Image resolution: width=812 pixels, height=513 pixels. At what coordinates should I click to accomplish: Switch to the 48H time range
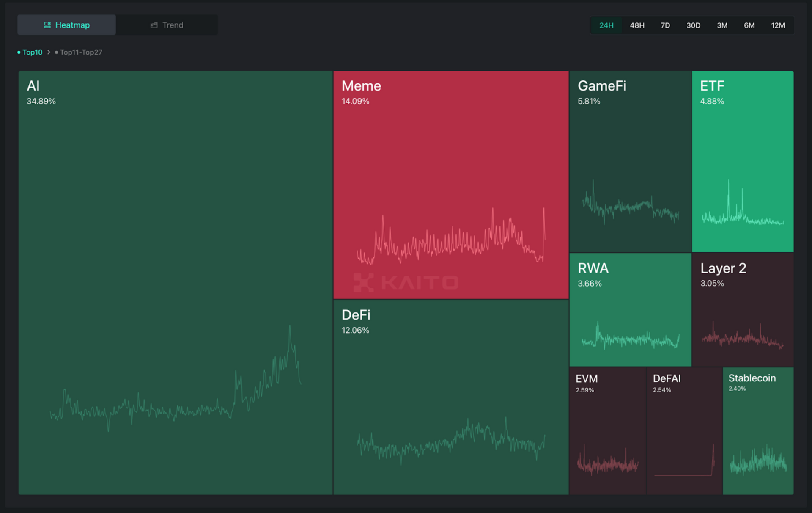pyautogui.click(x=637, y=25)
